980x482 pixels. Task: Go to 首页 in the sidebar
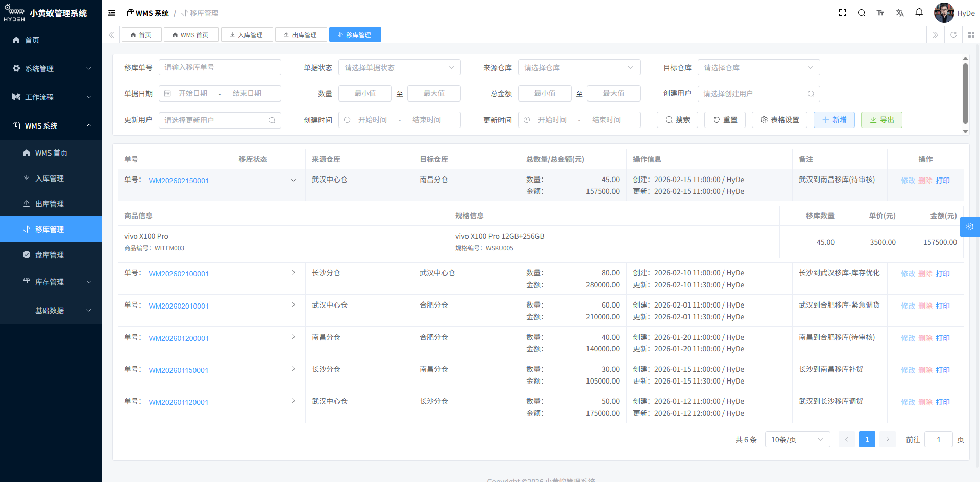point(51,40)
